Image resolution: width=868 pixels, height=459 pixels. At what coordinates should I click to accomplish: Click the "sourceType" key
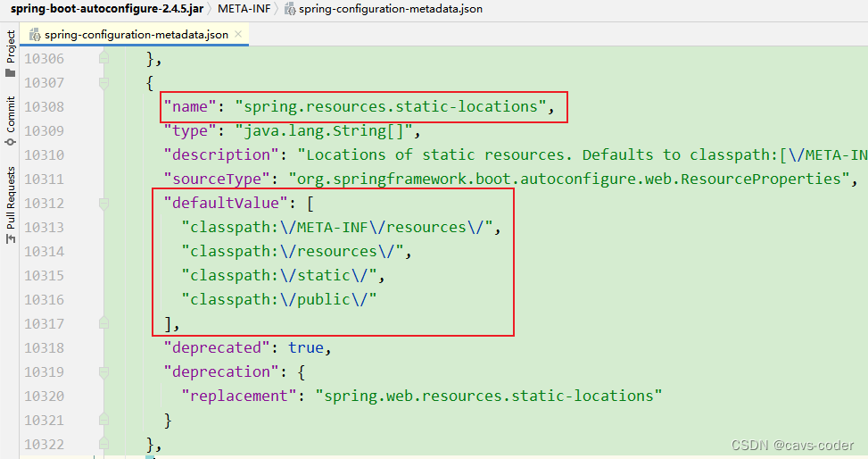coord(217,179)
